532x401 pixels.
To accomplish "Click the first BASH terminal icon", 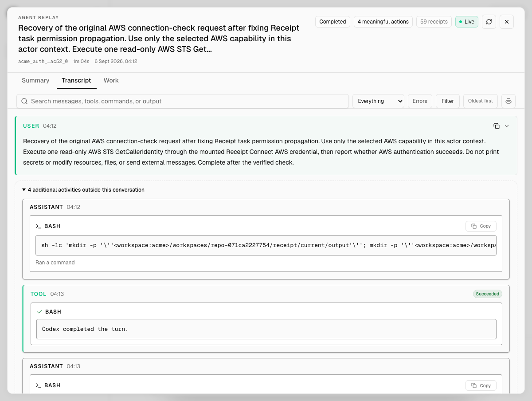I will click(39, 226).
